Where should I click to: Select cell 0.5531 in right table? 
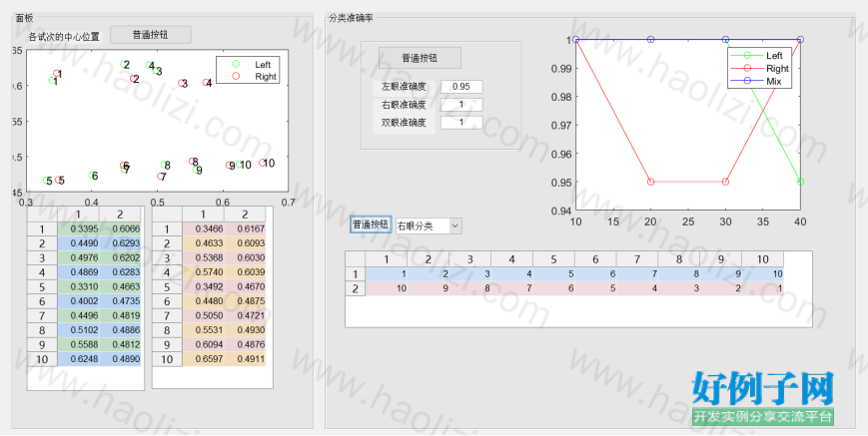click(203, 330)
